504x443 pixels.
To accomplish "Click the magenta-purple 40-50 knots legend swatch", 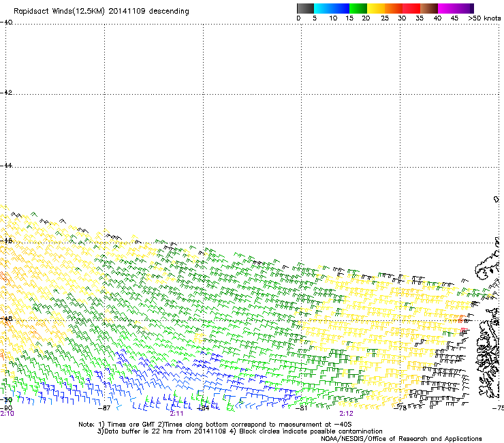I will (x=456, y=8).
